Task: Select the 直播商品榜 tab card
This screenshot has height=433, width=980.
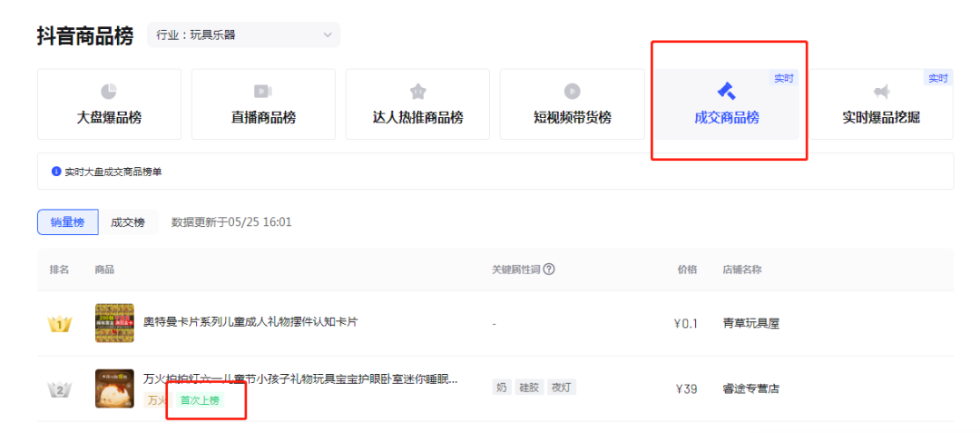Action: pyautogui.click(x=263, y=104)
